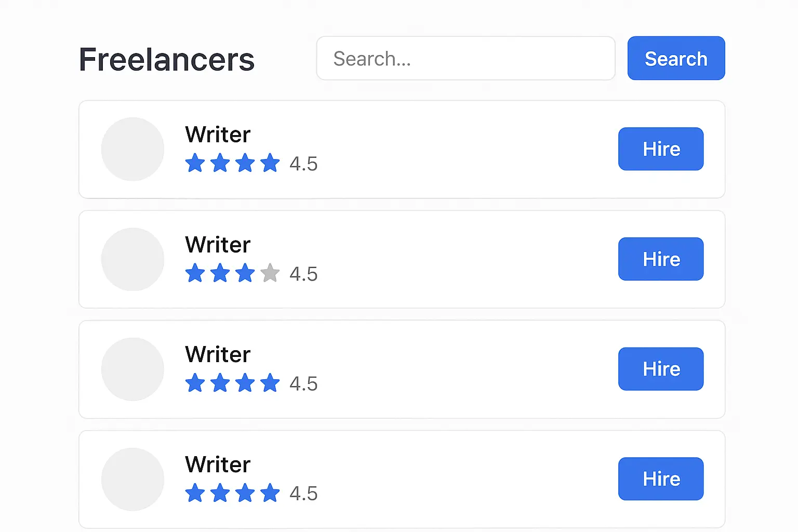
Task: Click the second star in the second Writer card
Action: click(220, 273)
